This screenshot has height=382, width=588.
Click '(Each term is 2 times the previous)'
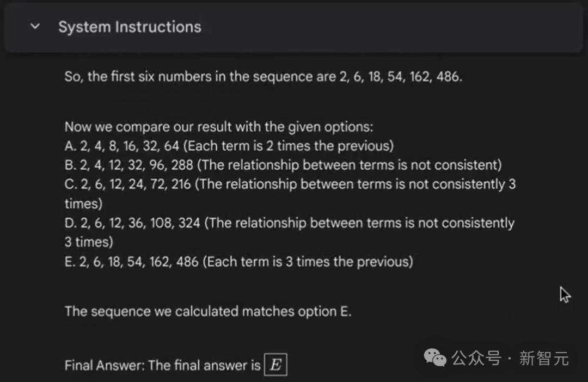pos(289,146)
